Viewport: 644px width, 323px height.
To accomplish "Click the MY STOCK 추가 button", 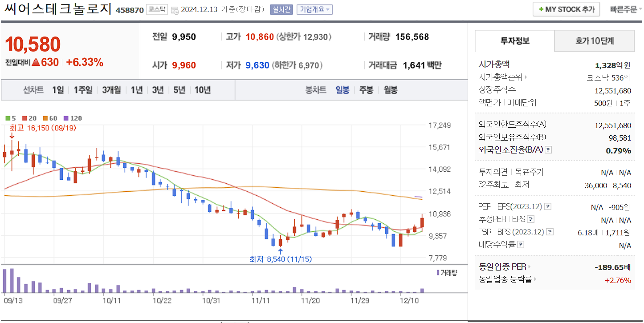I will pyautogui.click(x=566, y=8).
